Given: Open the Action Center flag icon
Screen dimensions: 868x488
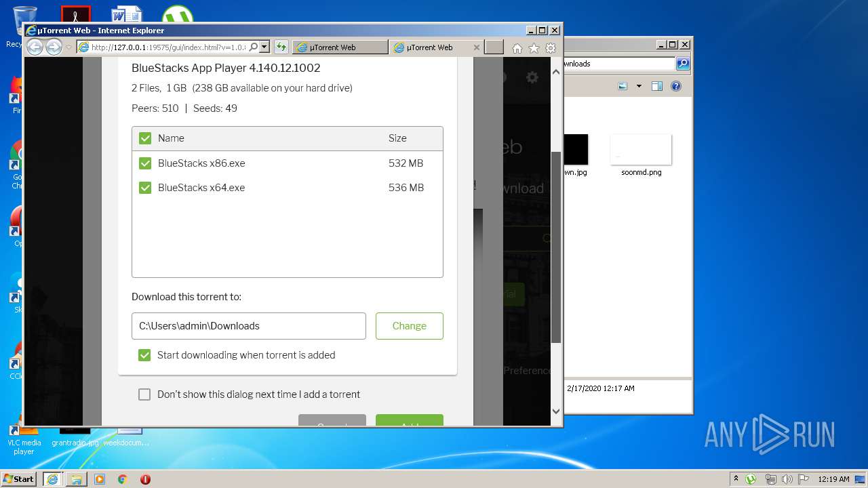Looking at the screenshot, I should pyautogui.click(x=804, y=479).
